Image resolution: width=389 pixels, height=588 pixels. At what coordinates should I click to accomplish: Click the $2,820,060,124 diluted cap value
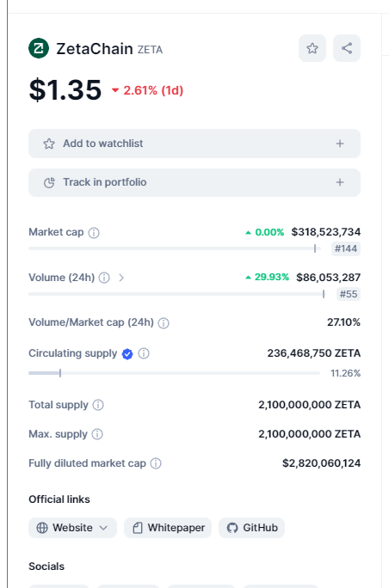pyautogui.click(x=321, y=463)
